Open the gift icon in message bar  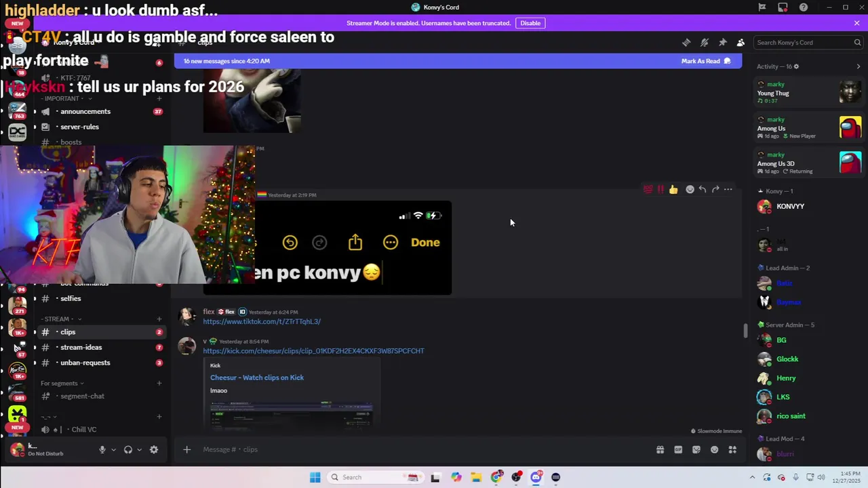[x=660, y=449]
